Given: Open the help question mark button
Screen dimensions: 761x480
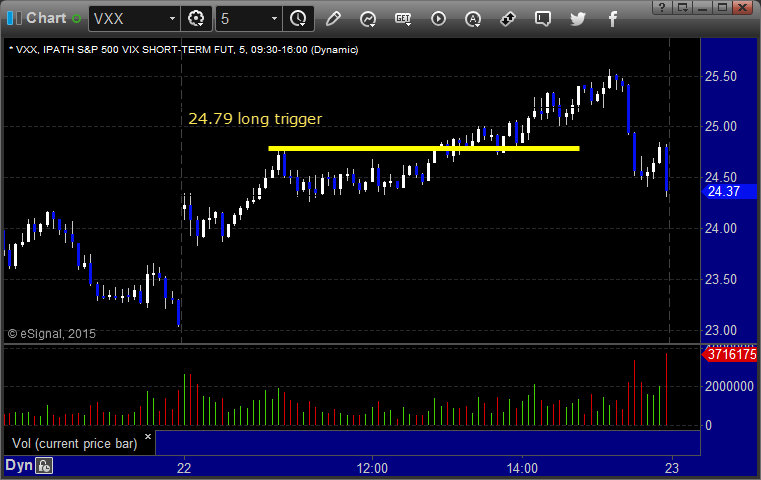Looking at the screenshot, I should click(662, 7).
